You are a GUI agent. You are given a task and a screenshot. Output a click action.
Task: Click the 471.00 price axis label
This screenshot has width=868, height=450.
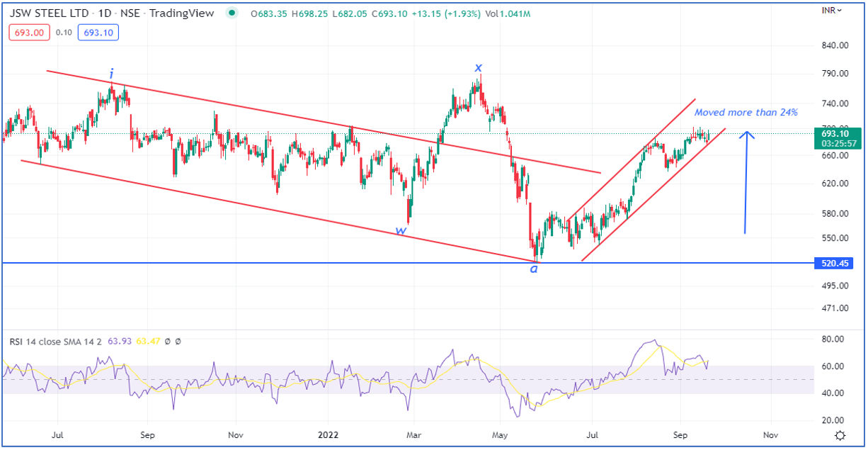tap(834, 308)
